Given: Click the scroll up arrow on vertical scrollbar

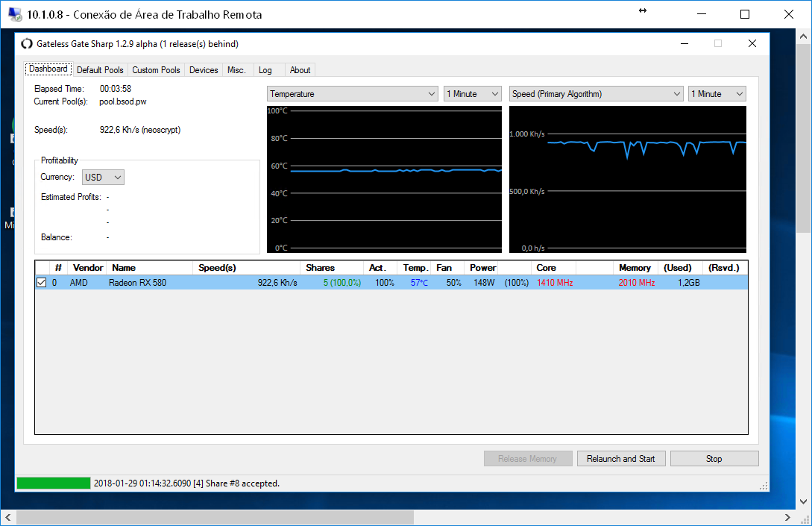Looking at the screenshot, I should [803, 37].
